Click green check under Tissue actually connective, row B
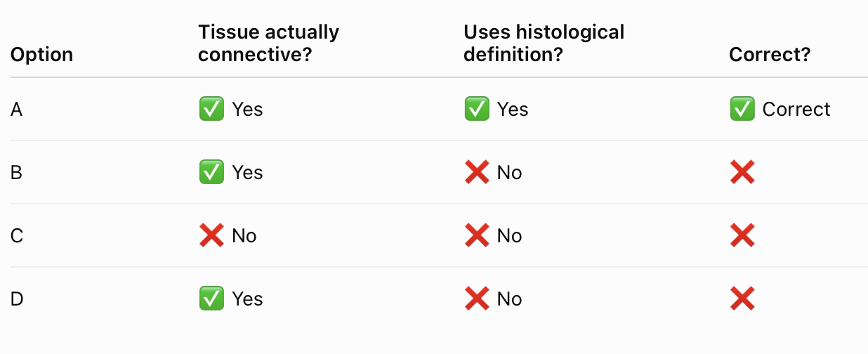This screenshot has height=354, width=868. click(211, 172)
